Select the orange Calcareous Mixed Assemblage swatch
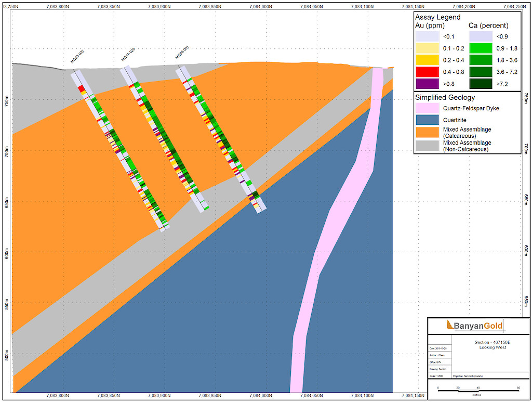Viewport: 532px width, 402px height. coord(429,132)
